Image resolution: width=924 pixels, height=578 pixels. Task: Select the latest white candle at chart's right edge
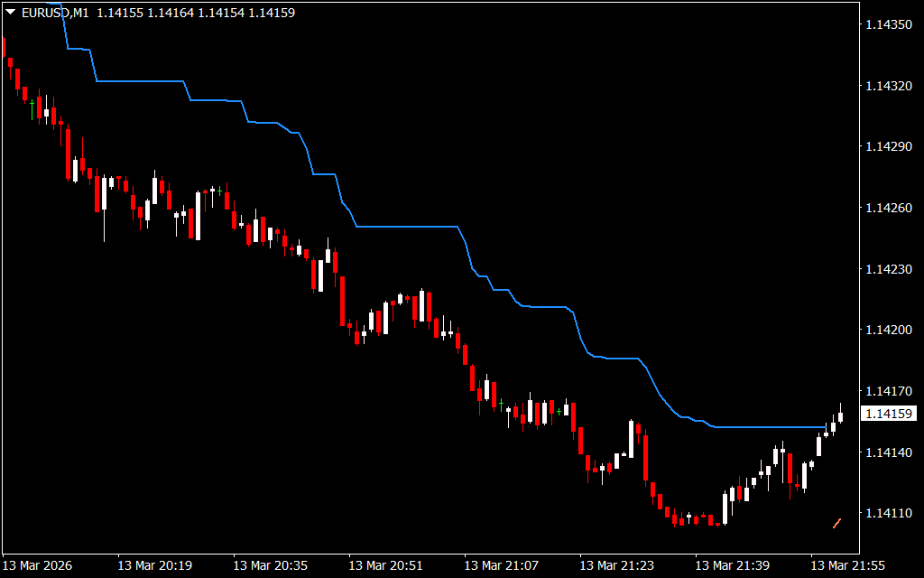841,416
